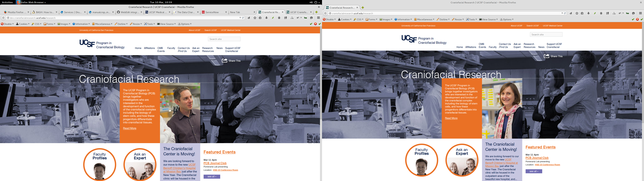Open Firefox Web Browser app menu in top bar

click(x=31, y=3)
